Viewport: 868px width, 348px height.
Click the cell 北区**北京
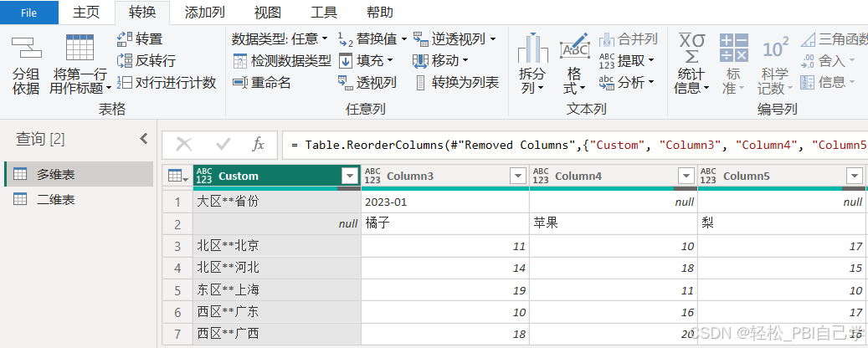click(277, 246)
